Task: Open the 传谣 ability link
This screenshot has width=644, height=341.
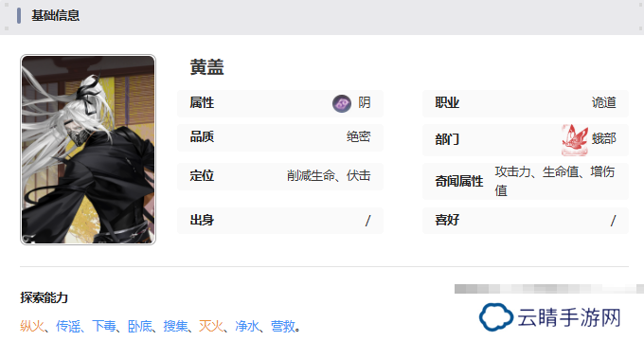Action: click(68, 326)
